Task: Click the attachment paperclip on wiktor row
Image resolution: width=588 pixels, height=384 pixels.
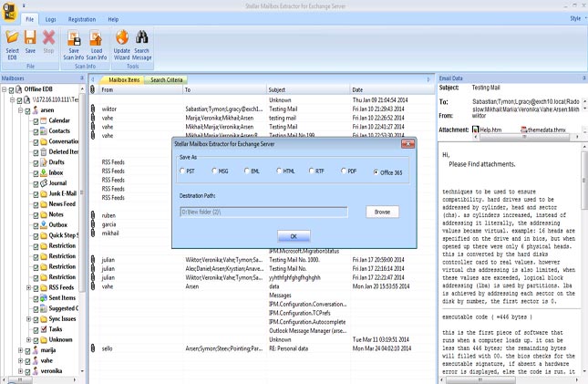Action: (93, 109)
